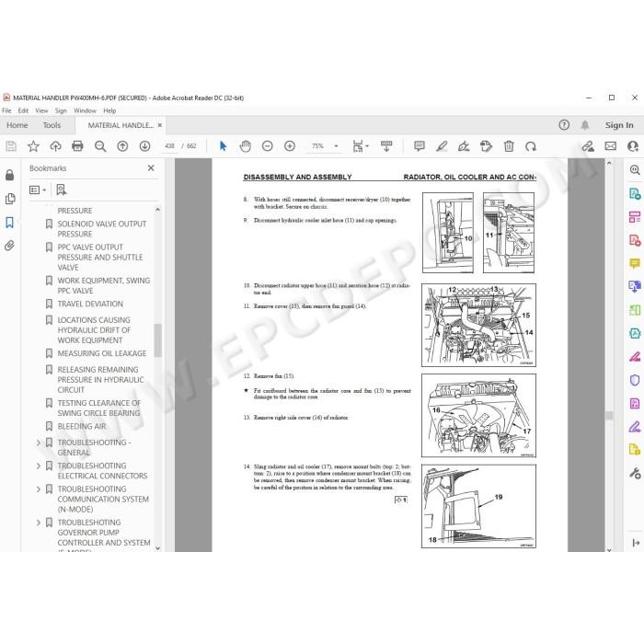The image size is (644, 644).
Task: Open fit page options tool
Action: (361, 146)
